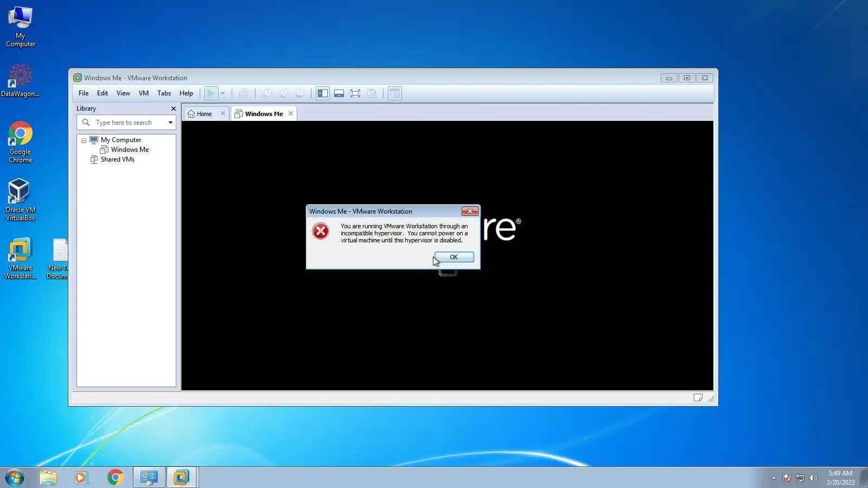Click the Show Desktop button
The image size is (868, 488).
point(864,478)
